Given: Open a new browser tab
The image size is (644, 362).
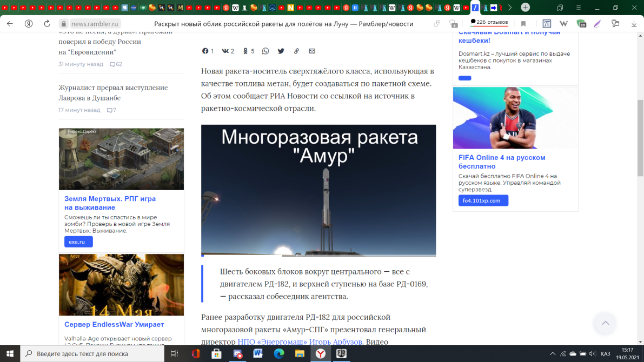Looking at the screenshot, I should (525, 8).
